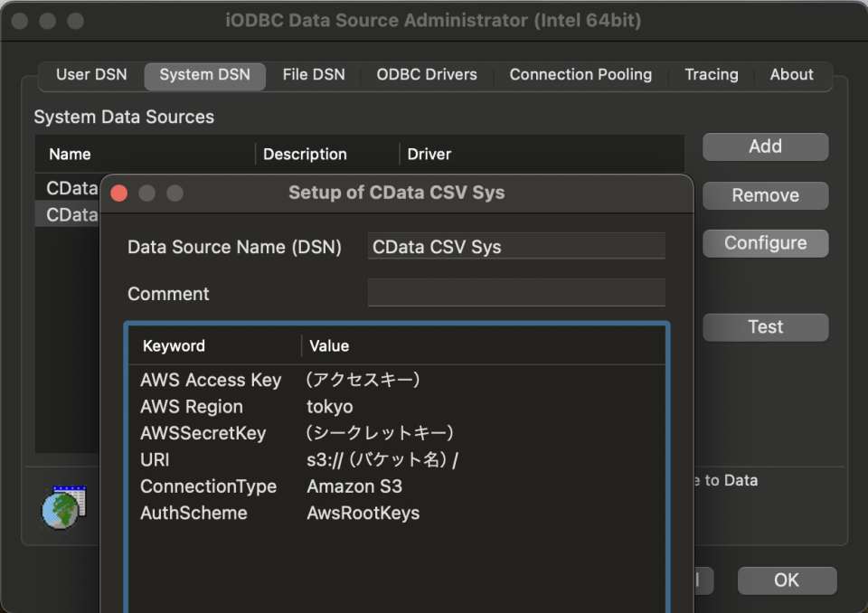Click the Description column header
Image resolution: width=868 pixels, height=613 pixels.
coord(305,155)
